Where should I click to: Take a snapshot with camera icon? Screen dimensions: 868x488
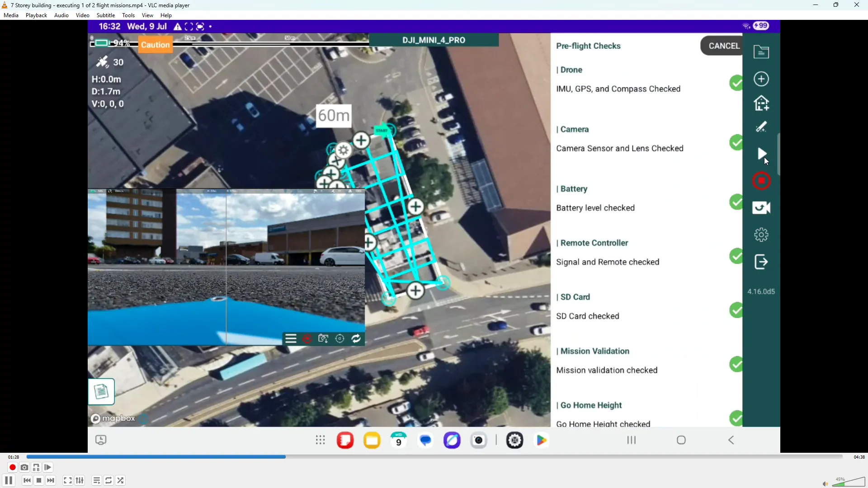(24, 467)
